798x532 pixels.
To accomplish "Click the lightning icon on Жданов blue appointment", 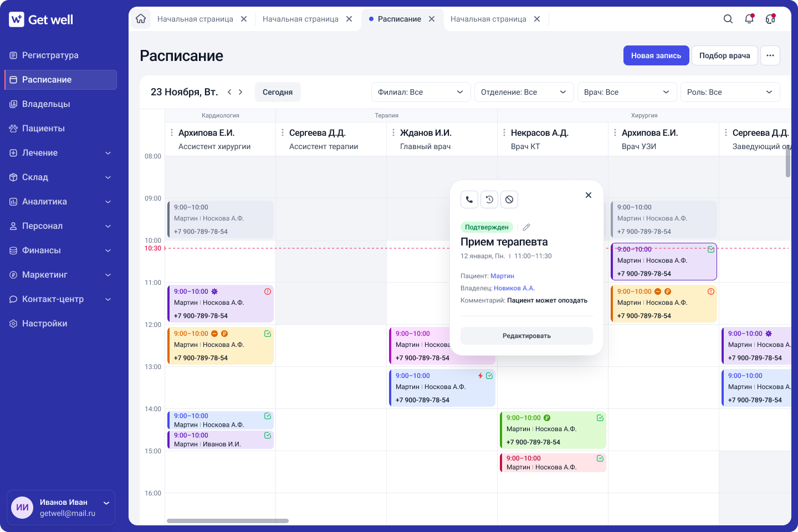I will click(480, 376).
